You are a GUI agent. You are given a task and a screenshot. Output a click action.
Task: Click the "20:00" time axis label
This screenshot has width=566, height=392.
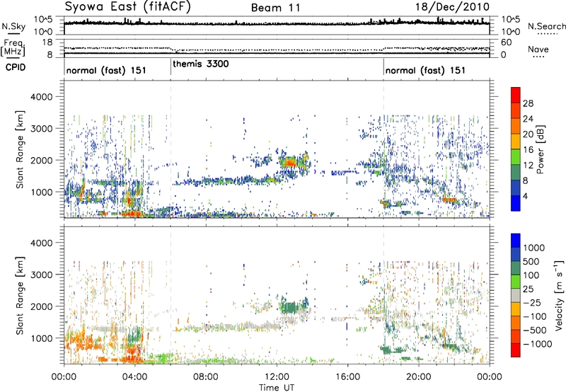click(419, 377)
